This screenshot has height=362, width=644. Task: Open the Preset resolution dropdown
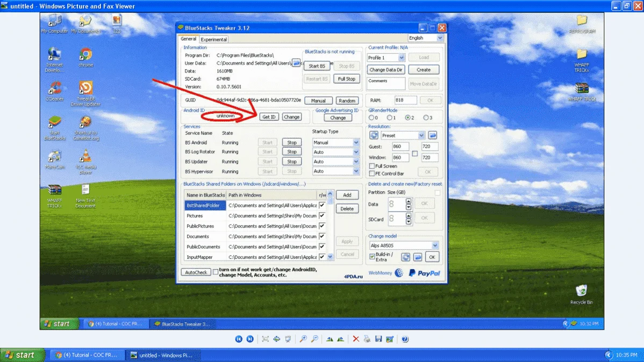point(421,135)
